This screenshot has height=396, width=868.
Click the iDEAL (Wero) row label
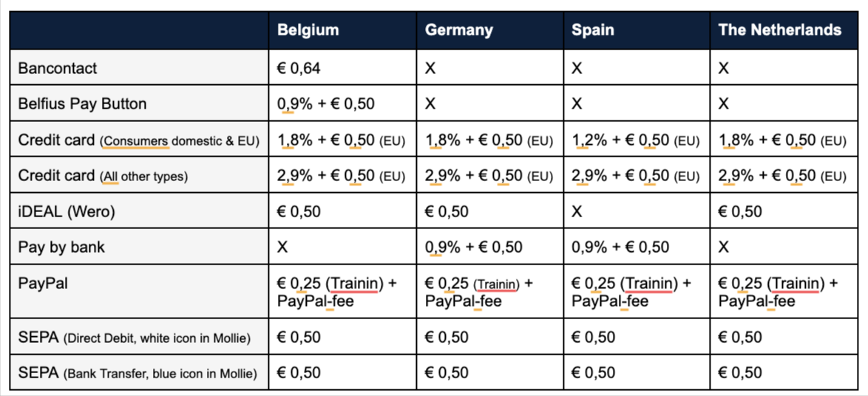(67, 212)
